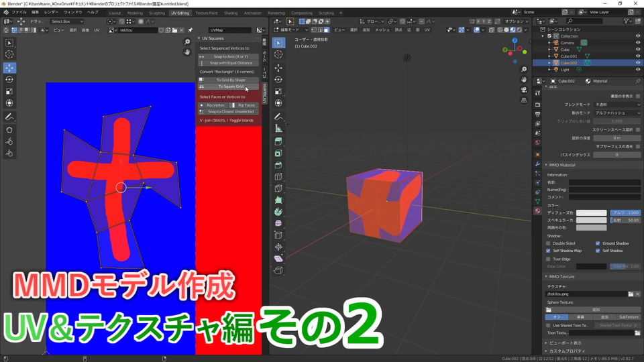644x362 pixels.
Task: Switch to the Texture Paint workspace tab
Action: click(207, 13)
